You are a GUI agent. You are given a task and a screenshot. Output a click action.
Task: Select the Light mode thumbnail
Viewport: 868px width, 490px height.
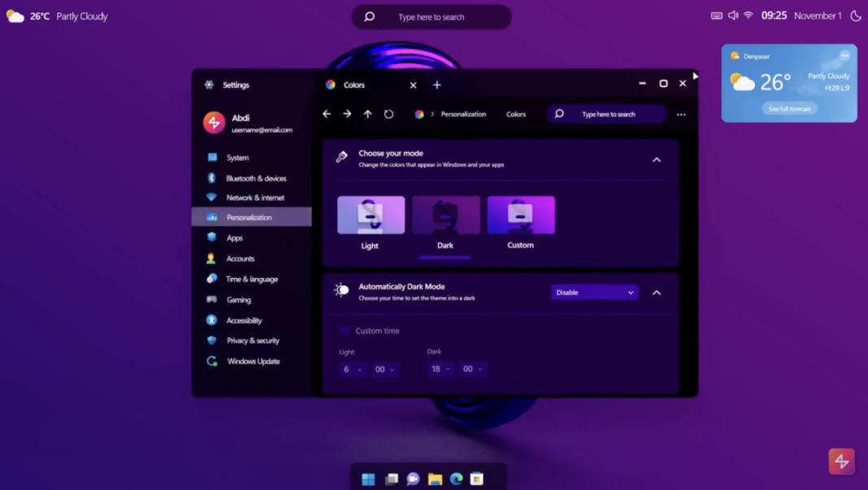click(371, 215)
